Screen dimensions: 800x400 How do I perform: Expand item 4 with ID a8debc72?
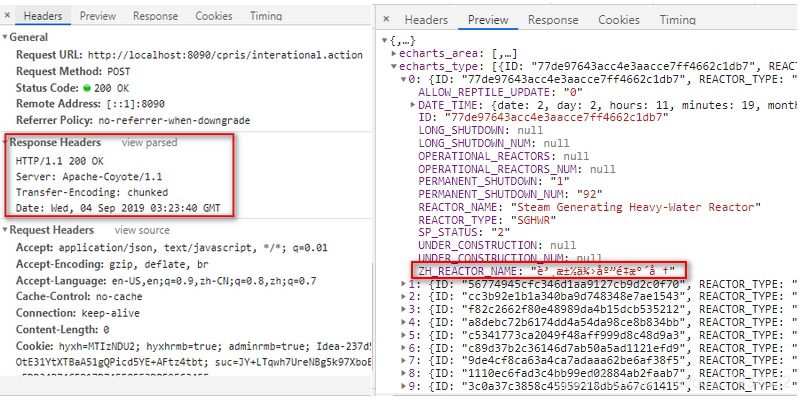pyautogui.click(x=404, y=322)
